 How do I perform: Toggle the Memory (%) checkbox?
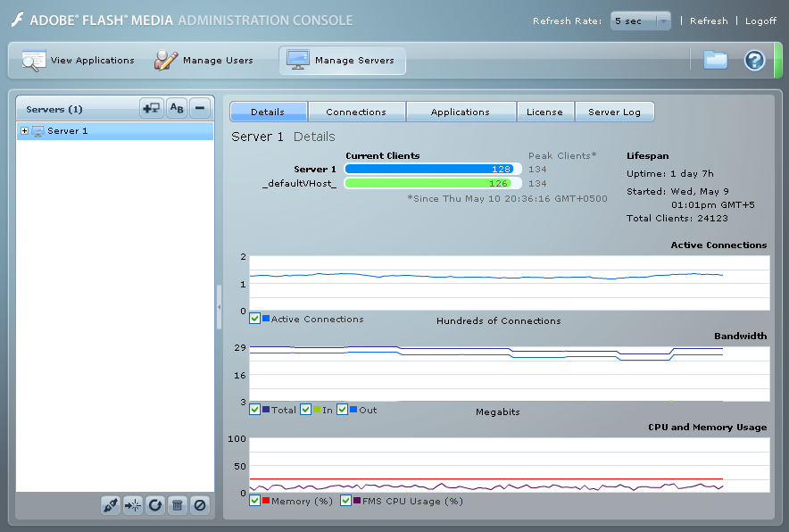click(255, 501)
